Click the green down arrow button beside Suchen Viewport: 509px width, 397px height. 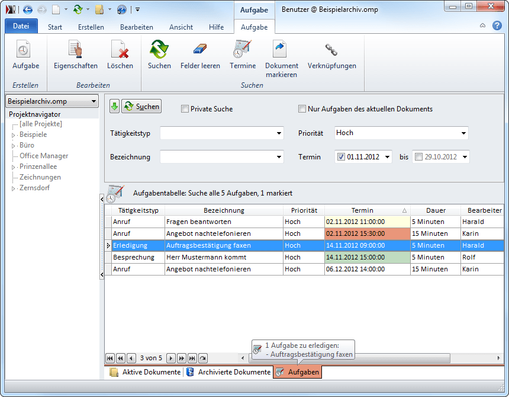114,107
